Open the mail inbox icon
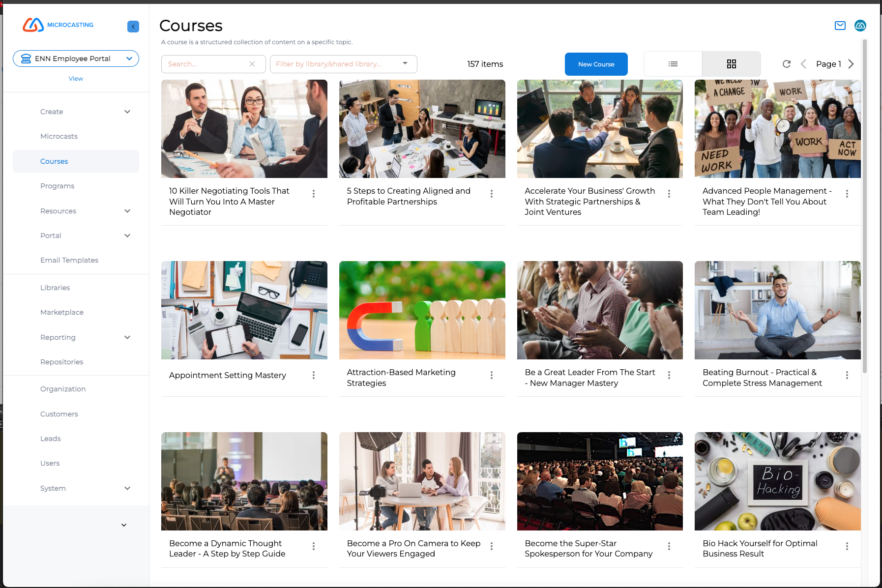Viewport: 882px width, 588px height. (840, 26)
